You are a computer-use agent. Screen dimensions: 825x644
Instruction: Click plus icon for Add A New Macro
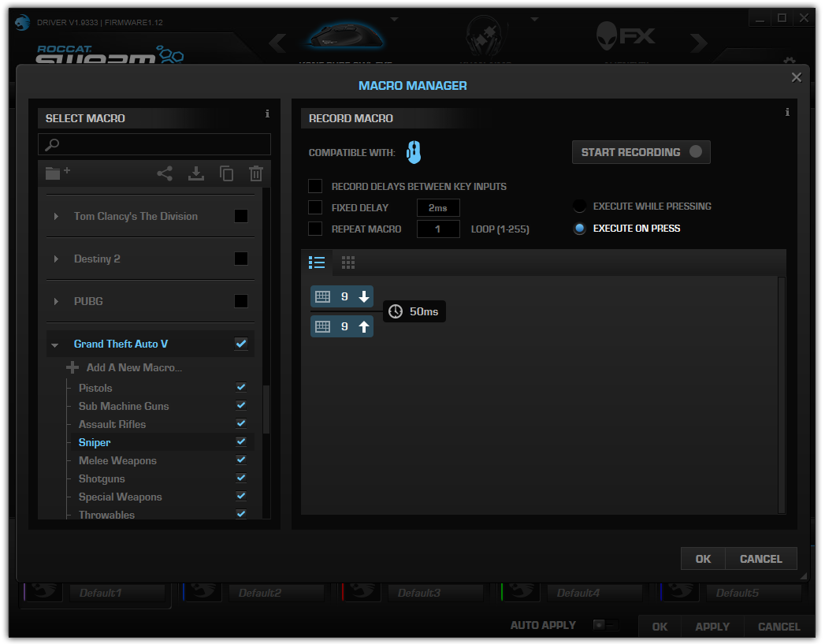(72, 367)
